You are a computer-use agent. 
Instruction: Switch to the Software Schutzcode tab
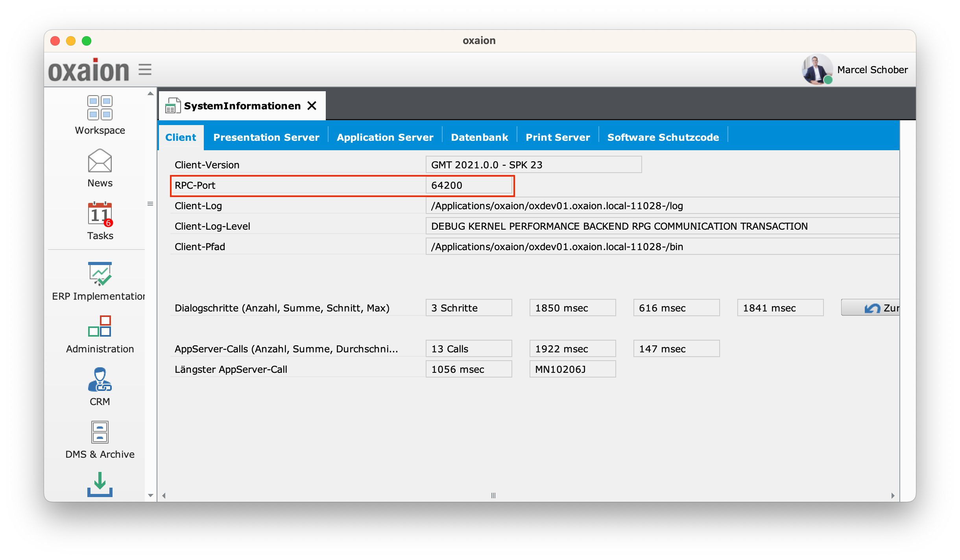click(x=663, y=137)
